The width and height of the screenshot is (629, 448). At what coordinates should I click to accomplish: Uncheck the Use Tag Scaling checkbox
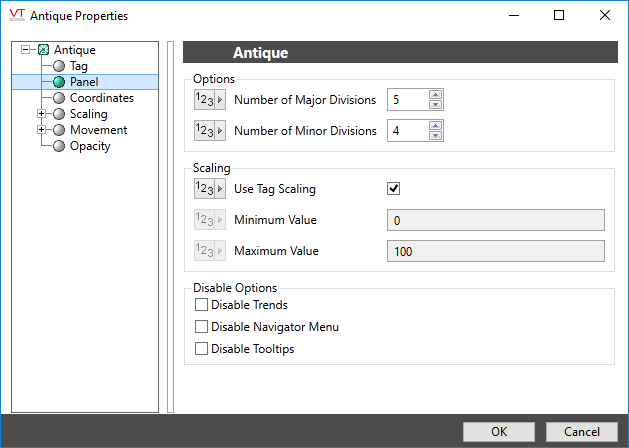click(x=394, y=188)
